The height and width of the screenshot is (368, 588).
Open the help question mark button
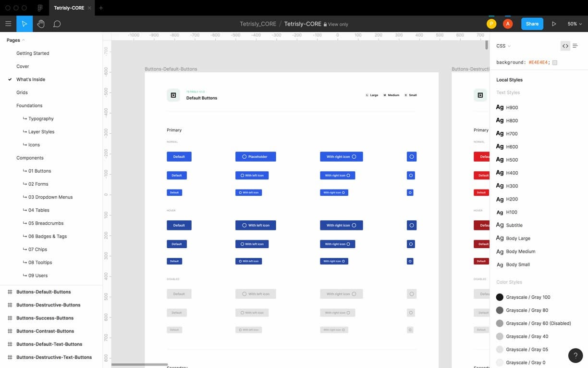pyautogui.click(x=576, y=355)
